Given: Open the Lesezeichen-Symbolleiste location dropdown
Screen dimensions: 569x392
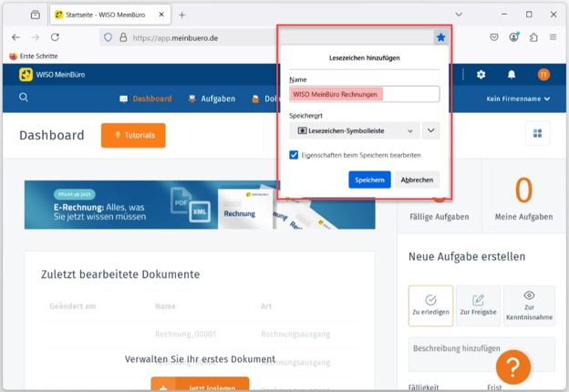Looking at the screenshot, I should click(354, 131).
